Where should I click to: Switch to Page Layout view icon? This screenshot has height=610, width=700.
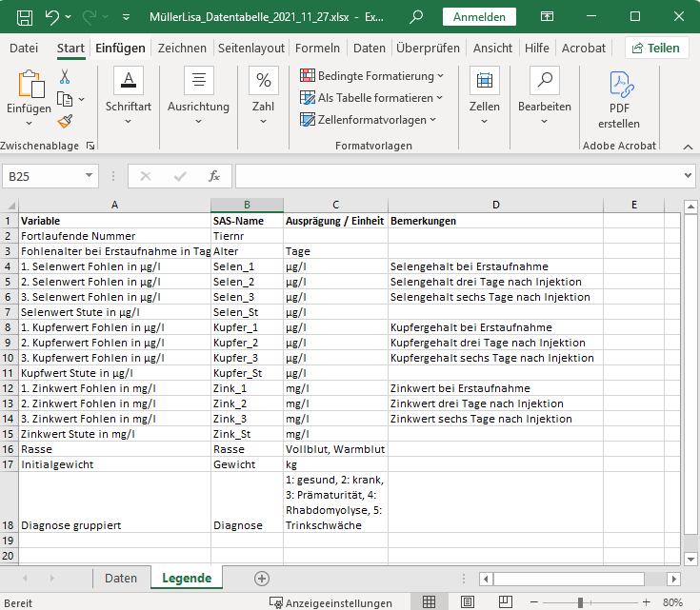tap(468, 602)
